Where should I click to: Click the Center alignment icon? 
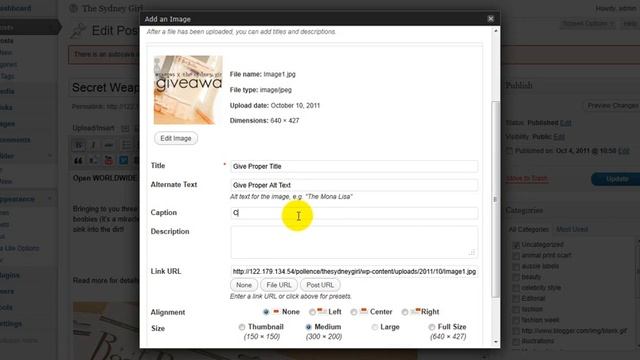click(363, 311)
